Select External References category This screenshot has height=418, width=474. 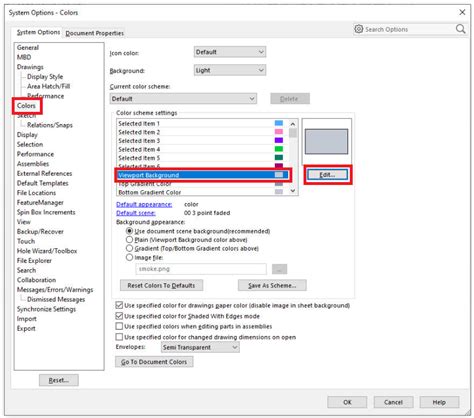[x=44, y=173]
